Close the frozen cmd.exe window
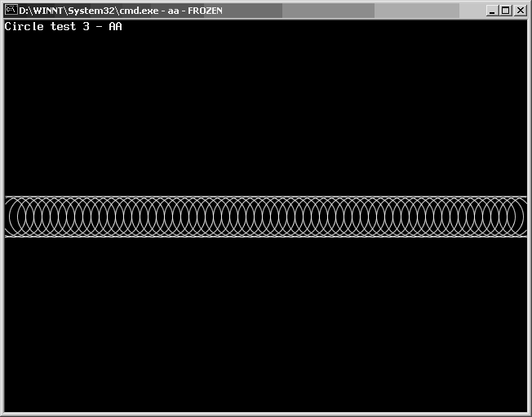 click(x=520, y=11)
